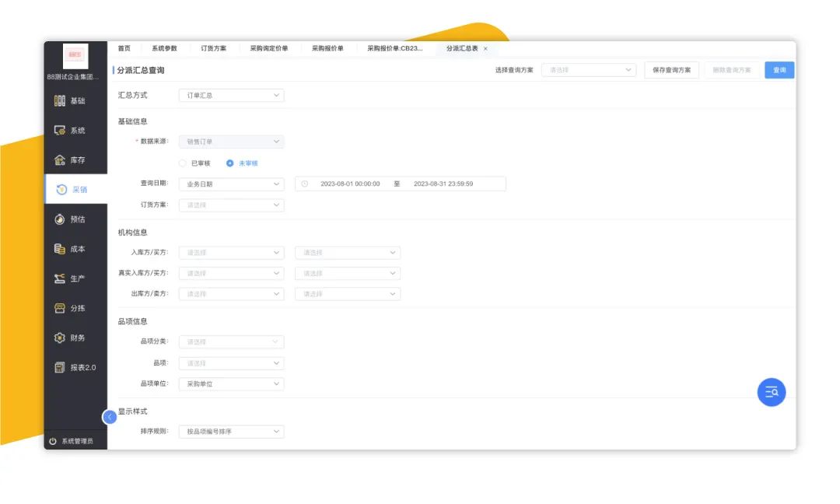Viewport: 840px width, 504px height.
Task: Open first 出库方/卖方 dropdown
Action: click(x=232, y=294)
